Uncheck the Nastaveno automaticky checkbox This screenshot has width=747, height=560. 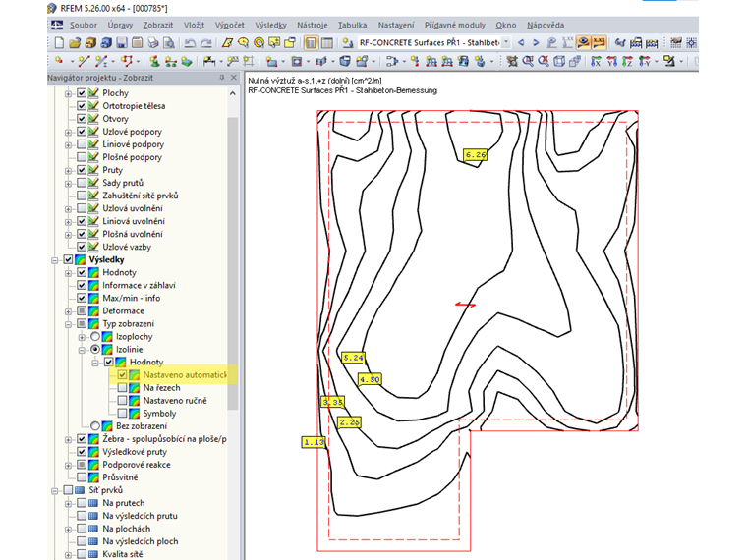pos(122,375)
